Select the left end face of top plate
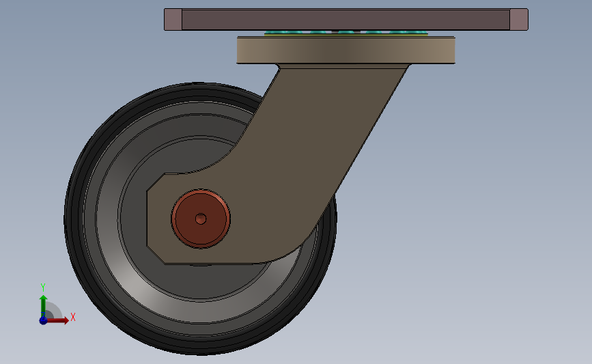This screenshot has height=364, width=592. tap(173, 20)
